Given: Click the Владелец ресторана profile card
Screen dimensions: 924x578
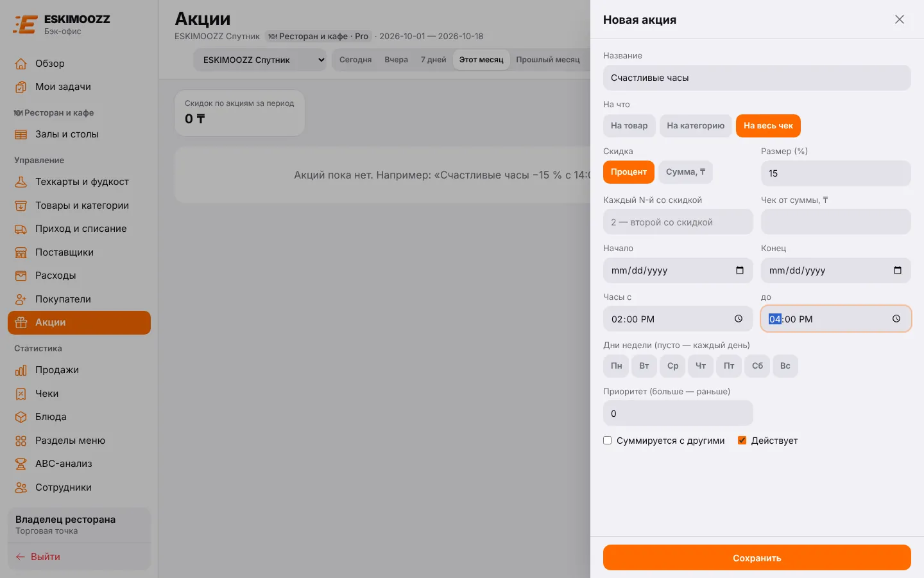Looking at the screenshot, I should 79,525.
